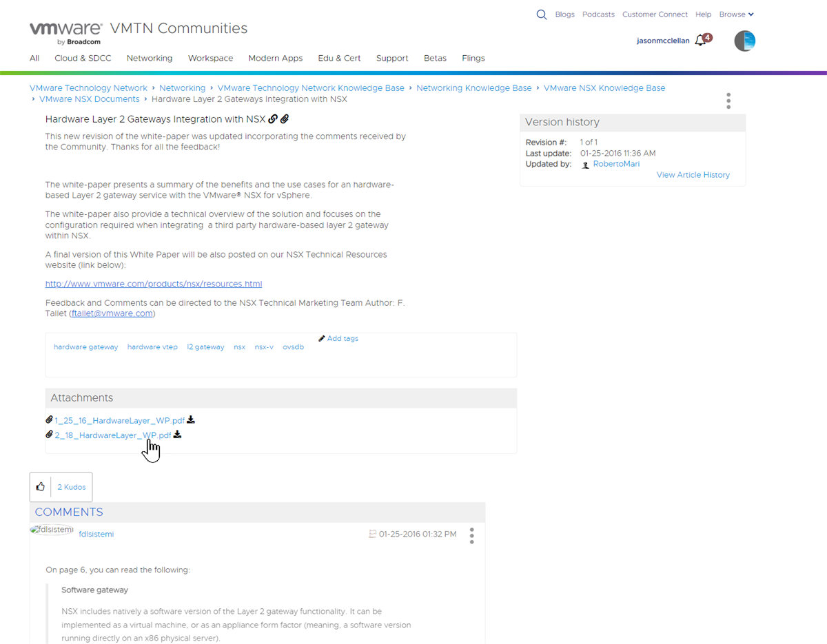Click the pencil icon next to Add tags

322,338
